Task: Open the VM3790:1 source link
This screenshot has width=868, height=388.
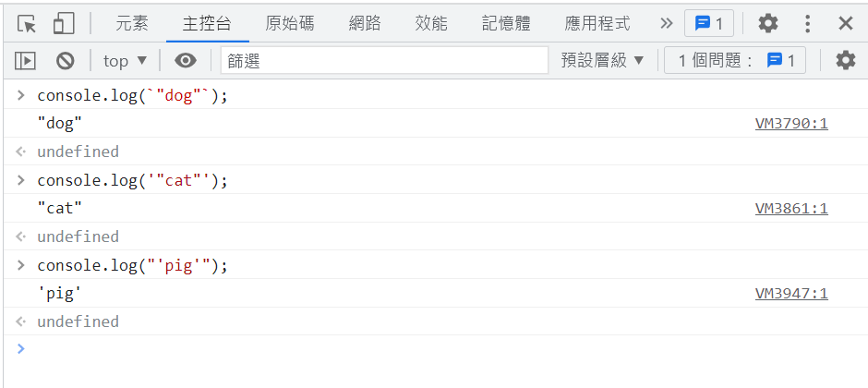Action: click(791, 124)
